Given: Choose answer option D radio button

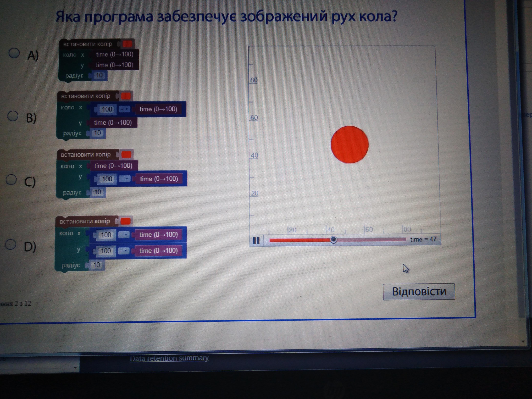Looking at the screenshot, I should point(11,244).
